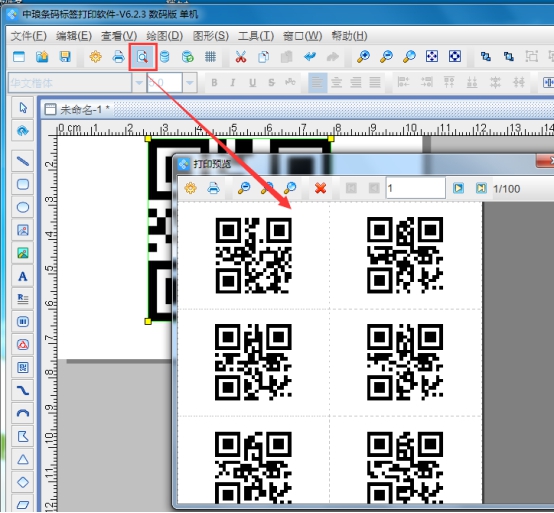This screenshot has height=513, width=554.
Task: Open database settings cylinder icon
Action: [x=164, y=57]
